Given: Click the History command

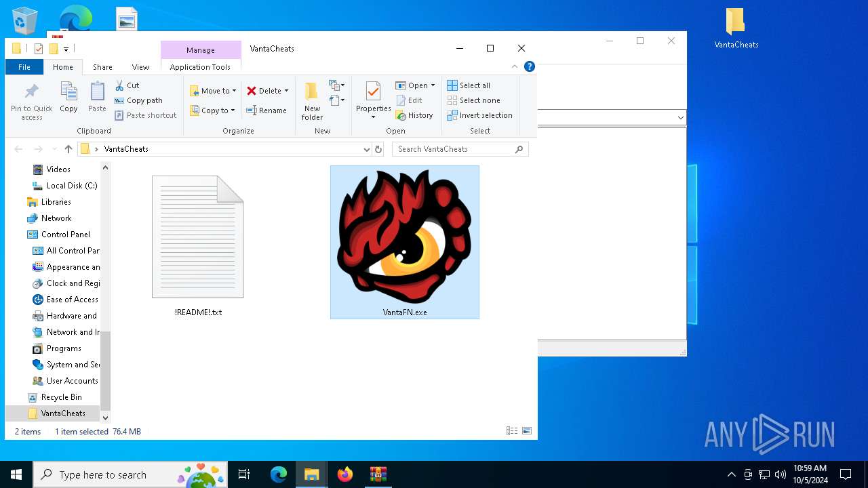Looking at the screenshot, I should [x=414, y=115].
